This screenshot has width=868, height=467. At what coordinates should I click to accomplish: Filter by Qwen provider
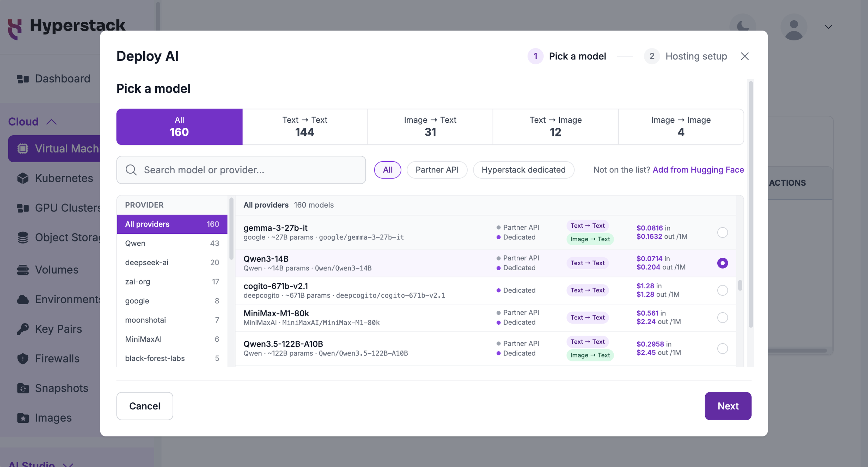pos(172,244)
